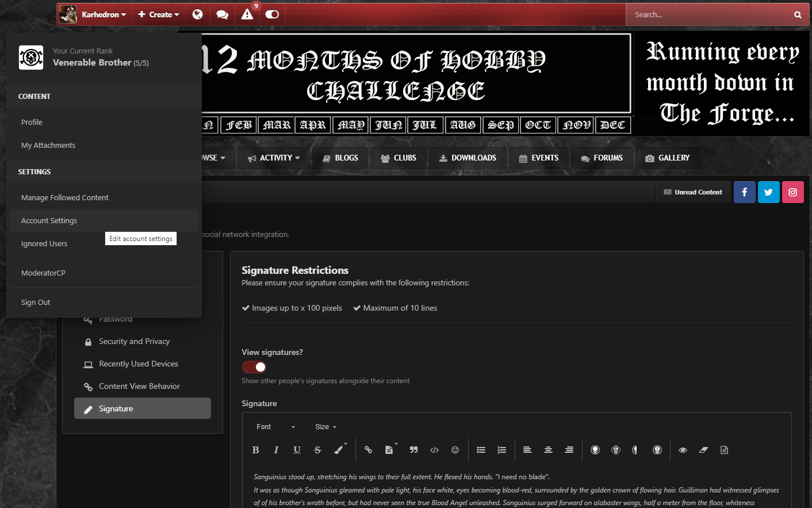Viewport: 812px width, 508px height.
Task: Open the Facebook page button
Action: pos(744,192)
